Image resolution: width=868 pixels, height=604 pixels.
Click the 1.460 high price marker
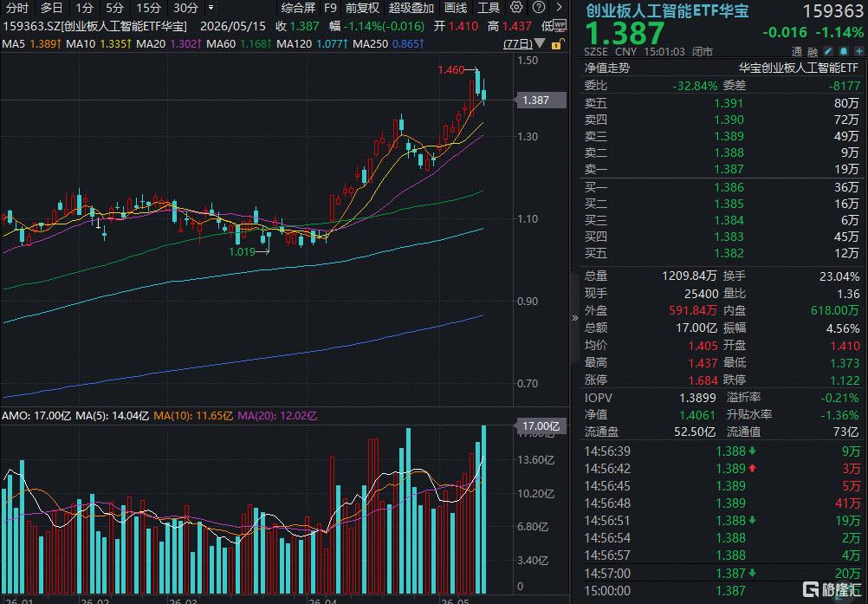pyautogui.click(x=450, y=69)
